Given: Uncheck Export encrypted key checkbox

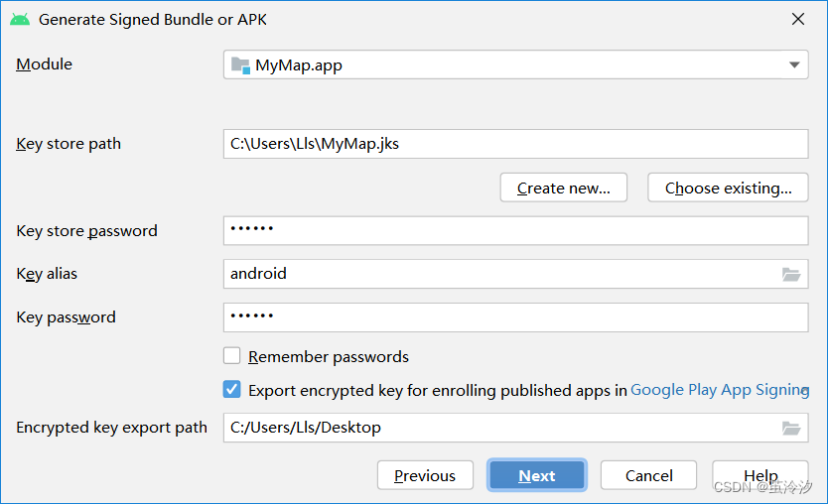Looking at the screenshot, I should (x=231, y=390).
